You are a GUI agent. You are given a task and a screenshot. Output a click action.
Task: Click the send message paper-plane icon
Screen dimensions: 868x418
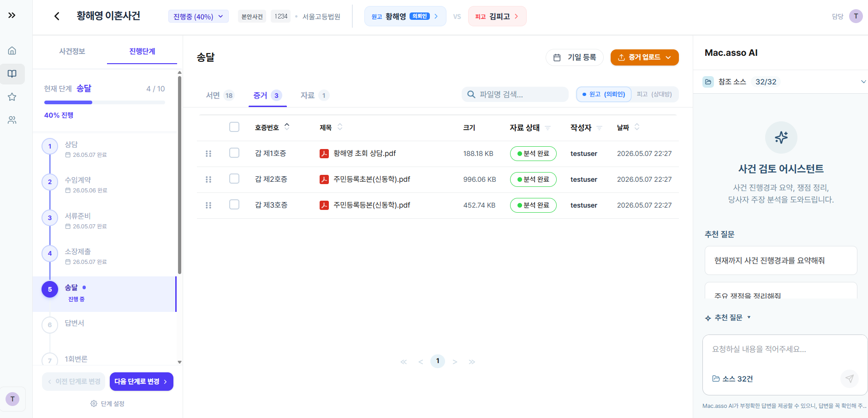[x=850, y=379]
